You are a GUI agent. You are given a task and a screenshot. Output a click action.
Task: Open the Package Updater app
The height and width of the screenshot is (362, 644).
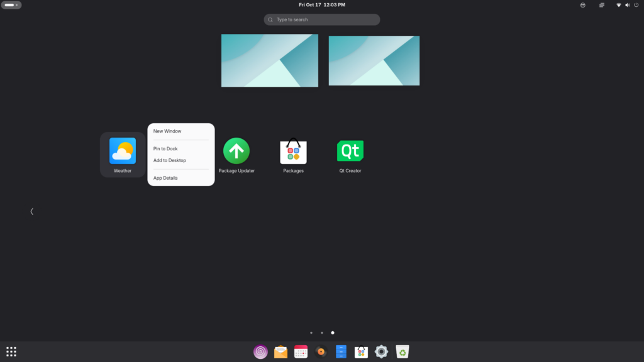tap(236, 151)
